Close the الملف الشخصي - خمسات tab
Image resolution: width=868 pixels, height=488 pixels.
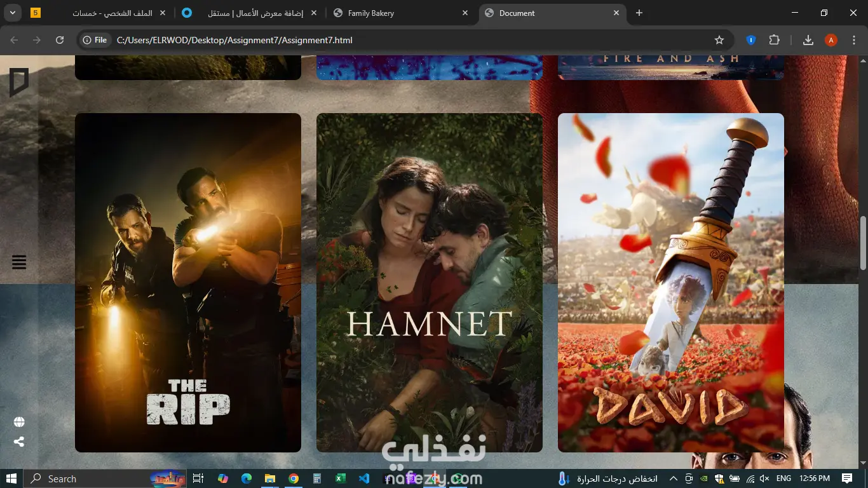tap(163, 13)
